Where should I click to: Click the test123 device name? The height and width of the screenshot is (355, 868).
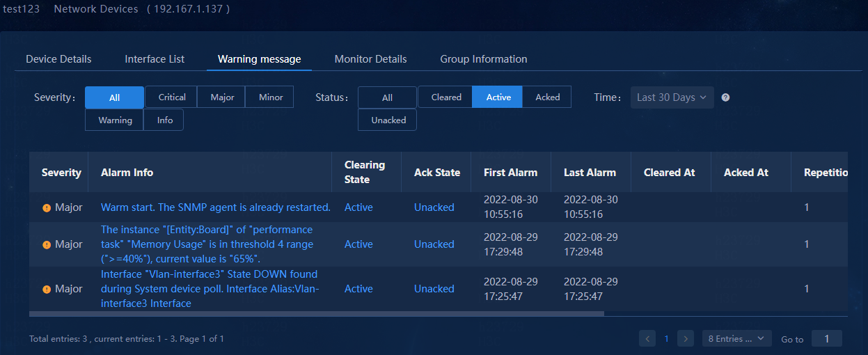pos(21,9)
